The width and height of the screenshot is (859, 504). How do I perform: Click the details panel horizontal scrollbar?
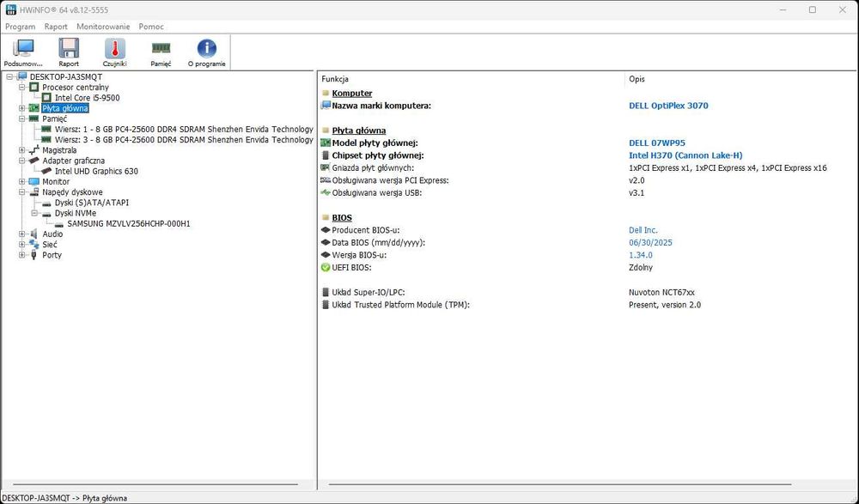[x=560, y=484]
